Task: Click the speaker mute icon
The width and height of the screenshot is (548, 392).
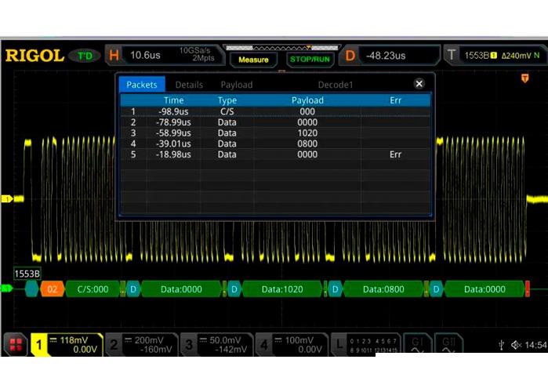Action: (517, 345)
